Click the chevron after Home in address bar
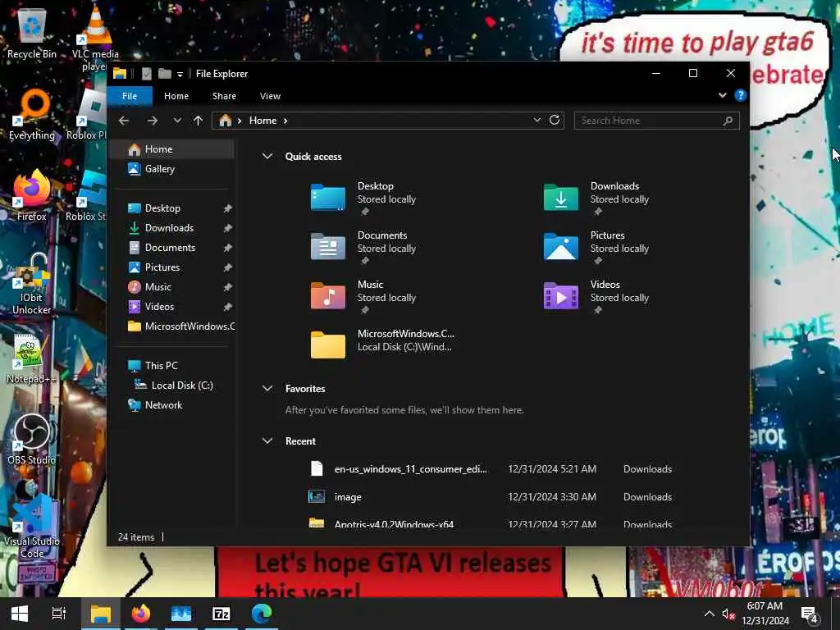The height and width of the screenshot is (630, 840). click(x=285, y=121)
